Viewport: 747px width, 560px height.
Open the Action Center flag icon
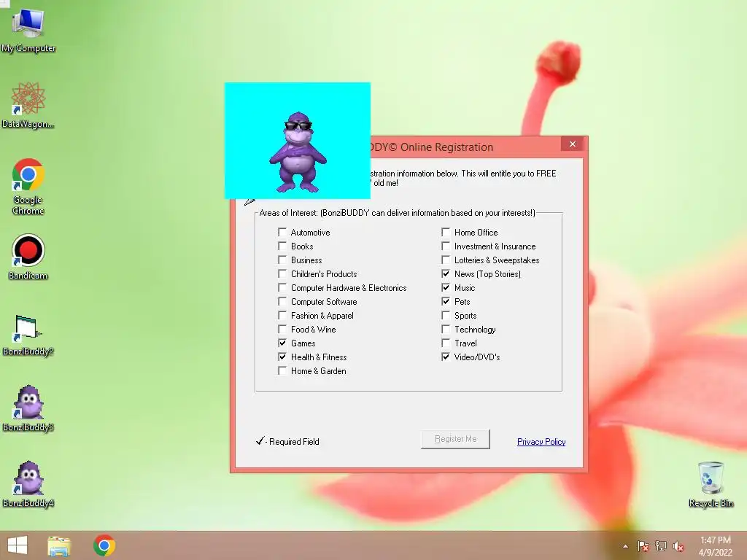click(x=643, y=546)
